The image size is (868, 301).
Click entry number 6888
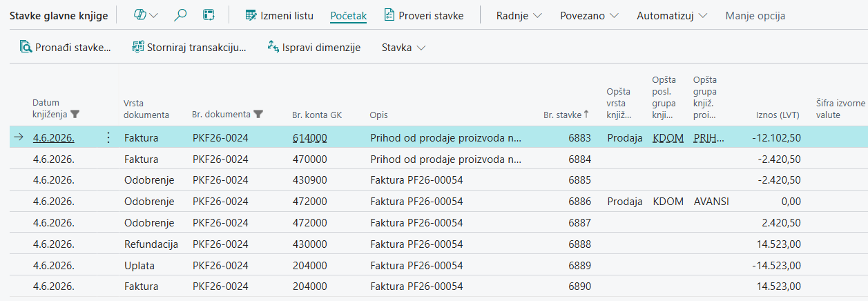point(579,244)
